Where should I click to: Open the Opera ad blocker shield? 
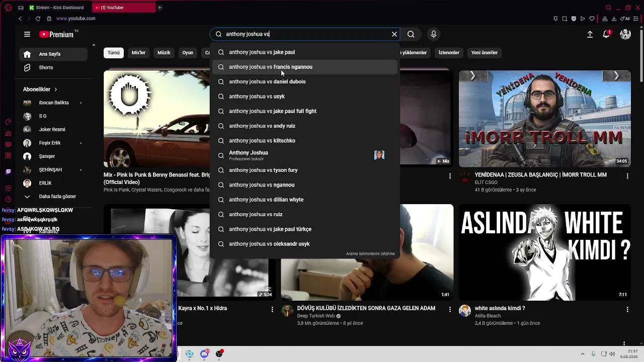tap(574, 19)
